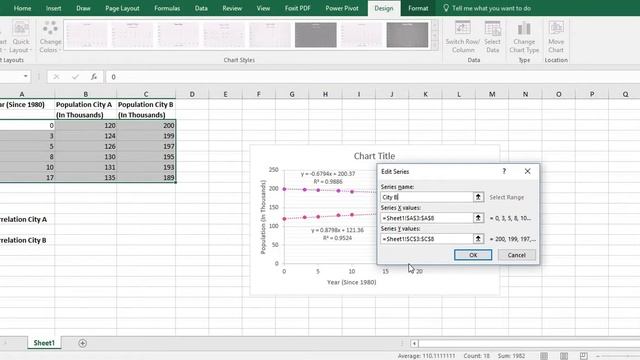Apply the first dark chart style thumbnail

316,35
